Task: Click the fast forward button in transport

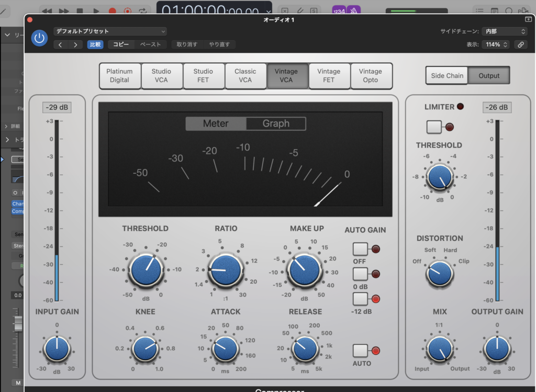Action: click(x=63, y=10)
